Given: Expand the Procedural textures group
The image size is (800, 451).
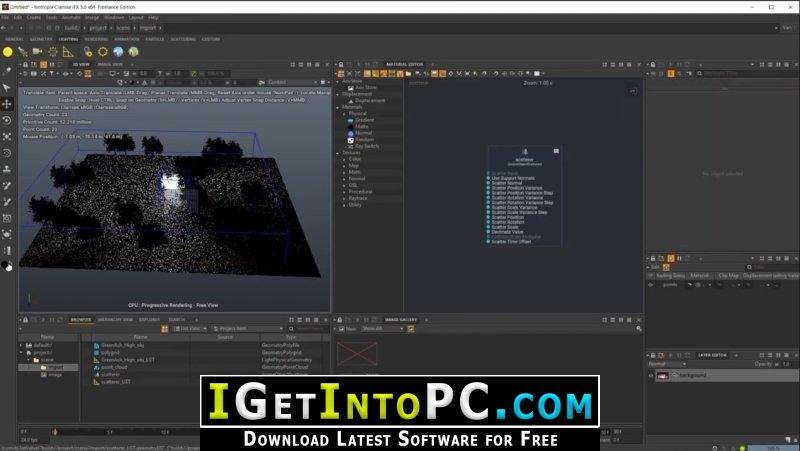Looking at the screenshot, I should pyautogui.click(x=344, y=192).
